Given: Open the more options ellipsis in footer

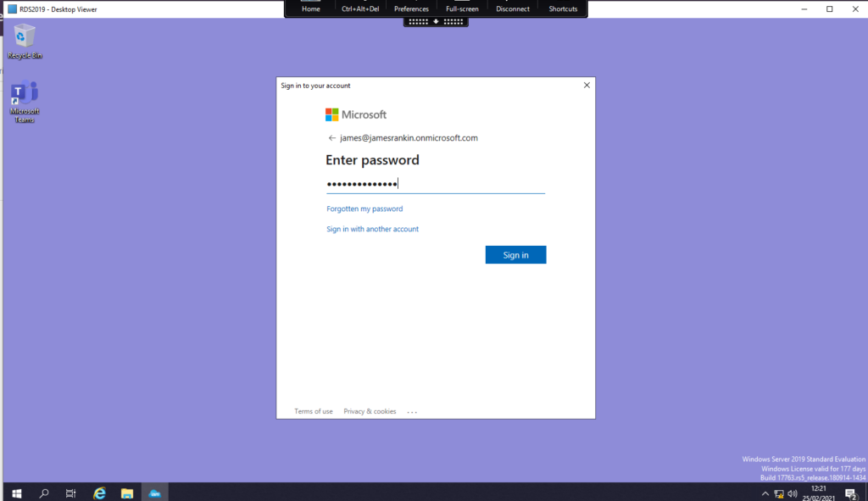Looking at the screenshot, I should (x=412, y=412).
